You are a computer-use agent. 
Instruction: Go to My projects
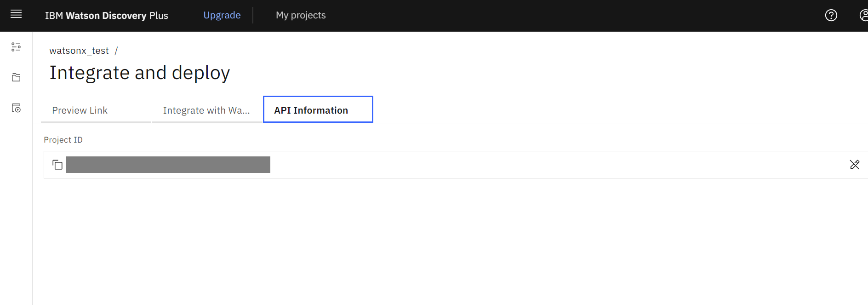[x=301, y=15]
